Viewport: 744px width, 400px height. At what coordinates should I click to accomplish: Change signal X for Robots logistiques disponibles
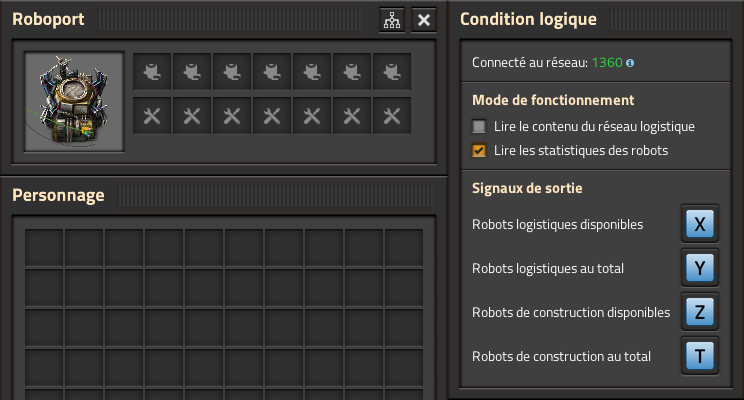pos(700,224)
